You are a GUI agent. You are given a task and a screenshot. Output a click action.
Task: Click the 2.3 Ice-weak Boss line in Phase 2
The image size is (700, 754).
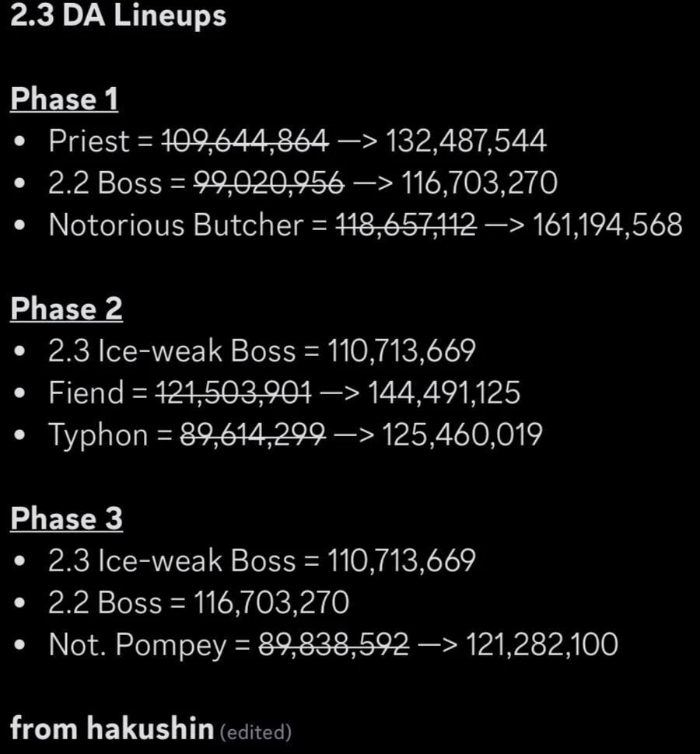coord(262,351)
